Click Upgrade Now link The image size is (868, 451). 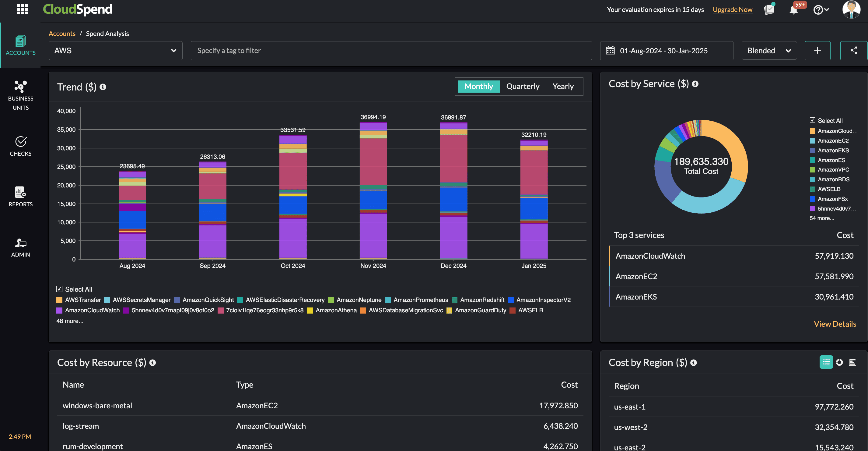tap(732, 9)
